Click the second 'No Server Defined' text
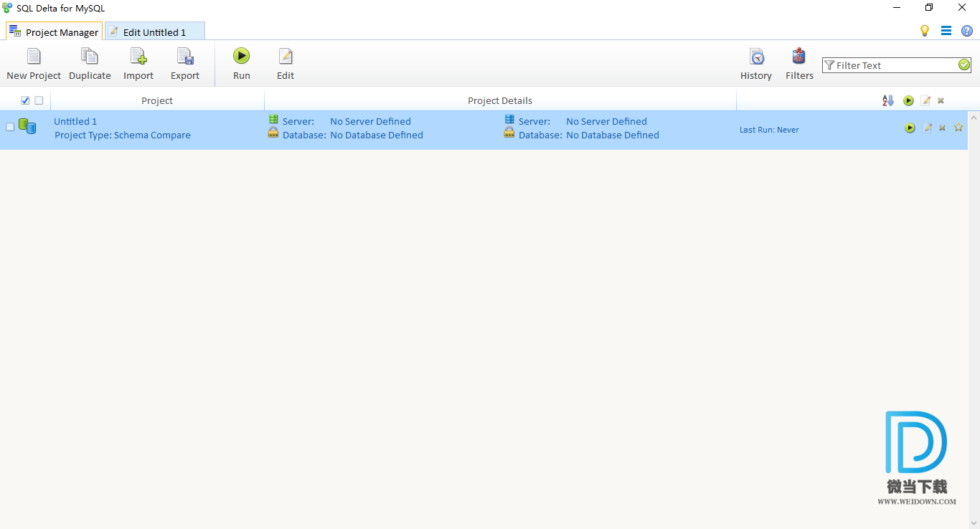 coord(606,121)
